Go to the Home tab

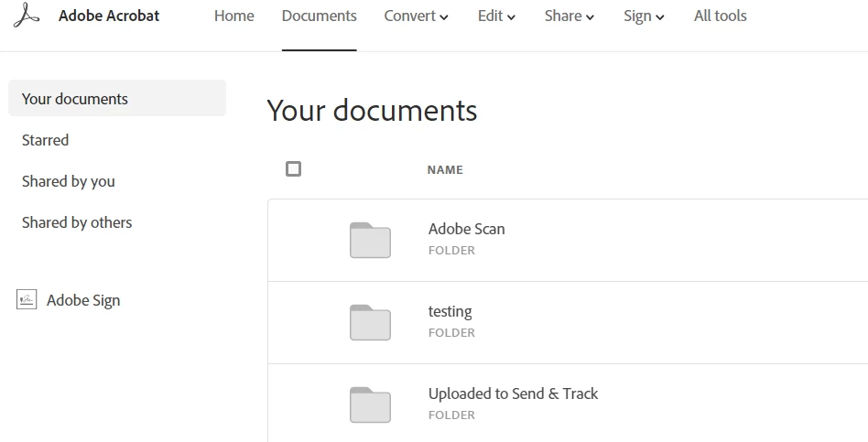tap(234, 16)
